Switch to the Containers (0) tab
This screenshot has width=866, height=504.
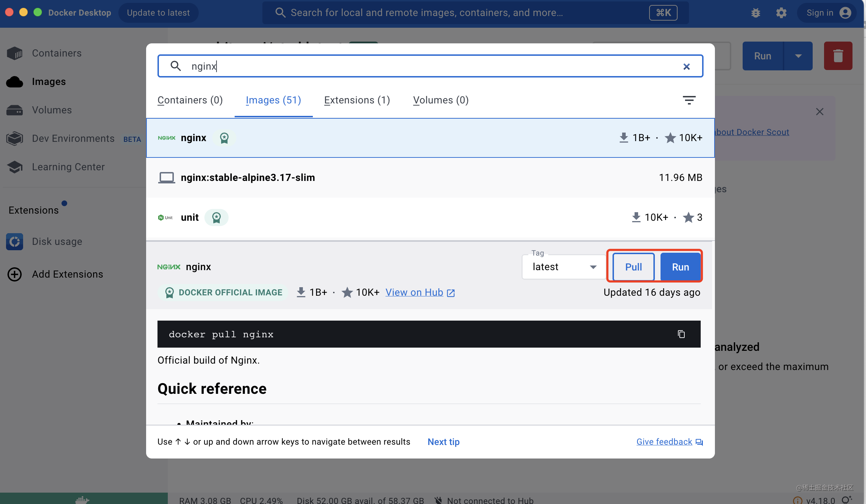click(x=190, y=100)
